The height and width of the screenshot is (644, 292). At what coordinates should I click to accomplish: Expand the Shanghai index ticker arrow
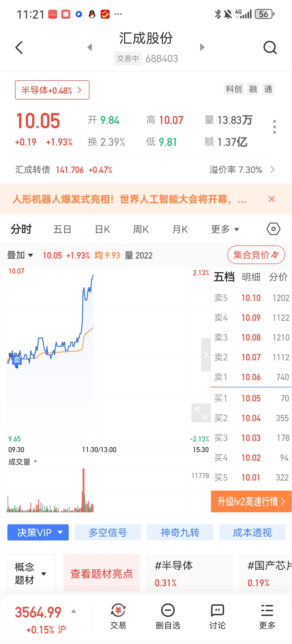[73, 611]
